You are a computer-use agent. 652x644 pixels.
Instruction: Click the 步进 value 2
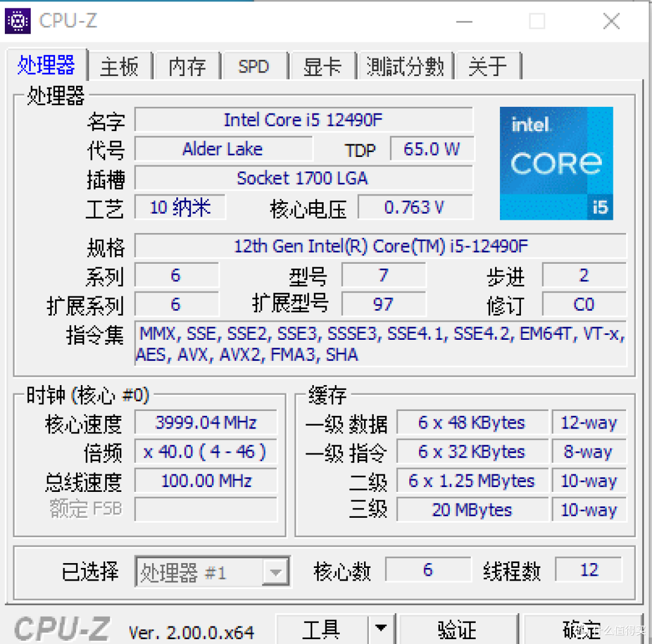point(584,275)
